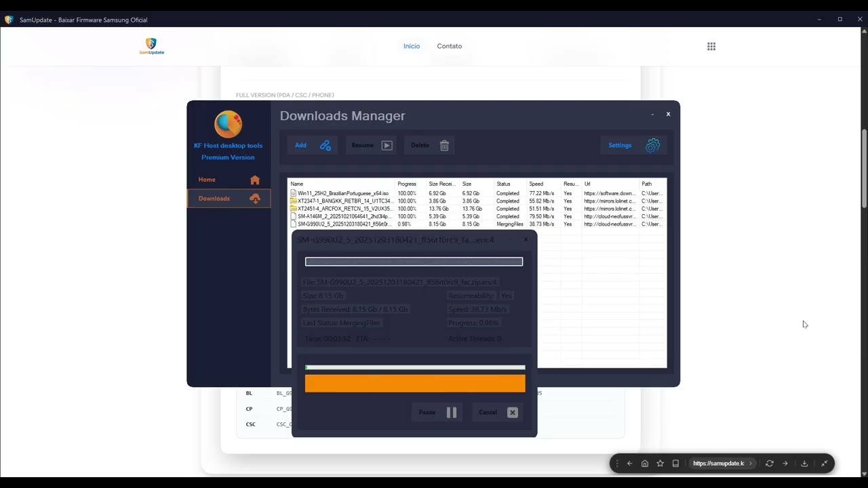Click the page vertical scrollbar thumb

pos(863,168)
